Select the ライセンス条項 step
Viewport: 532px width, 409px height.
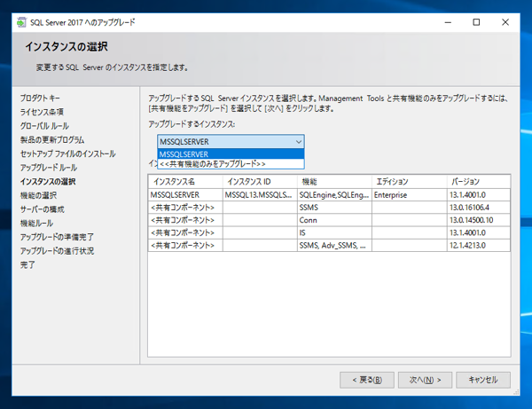tap(42, 112)
